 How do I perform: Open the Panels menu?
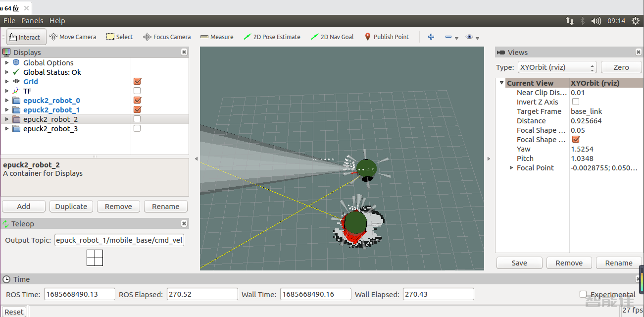(x=32, y=21)
